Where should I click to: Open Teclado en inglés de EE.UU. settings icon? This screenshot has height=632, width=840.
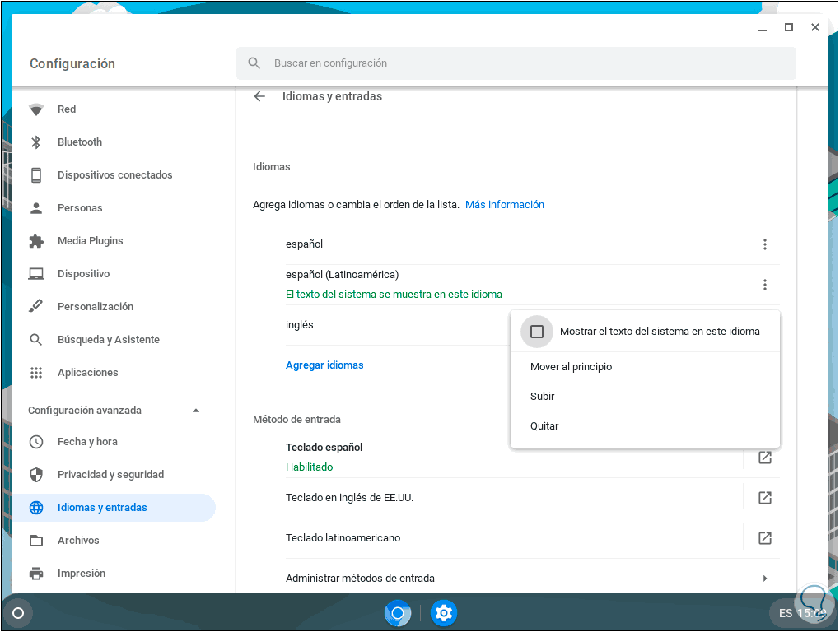point(764,498)
